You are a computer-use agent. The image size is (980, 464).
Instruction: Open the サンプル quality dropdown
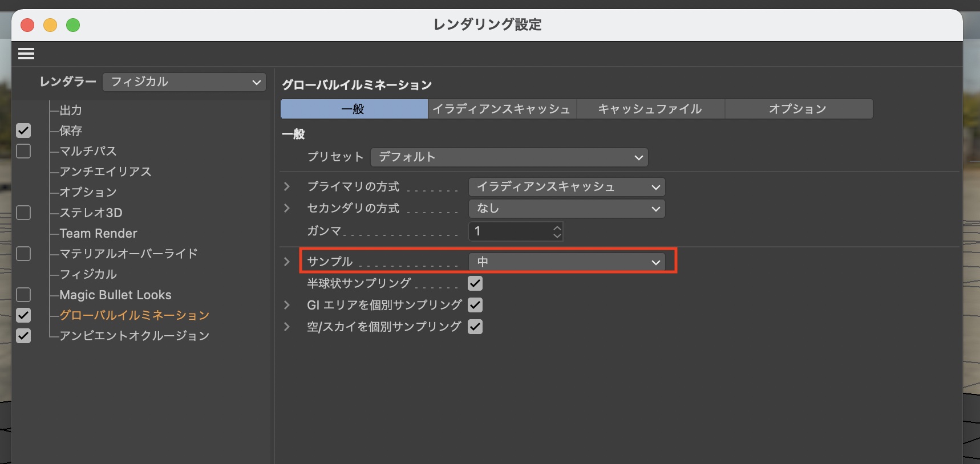pos(566,262)
